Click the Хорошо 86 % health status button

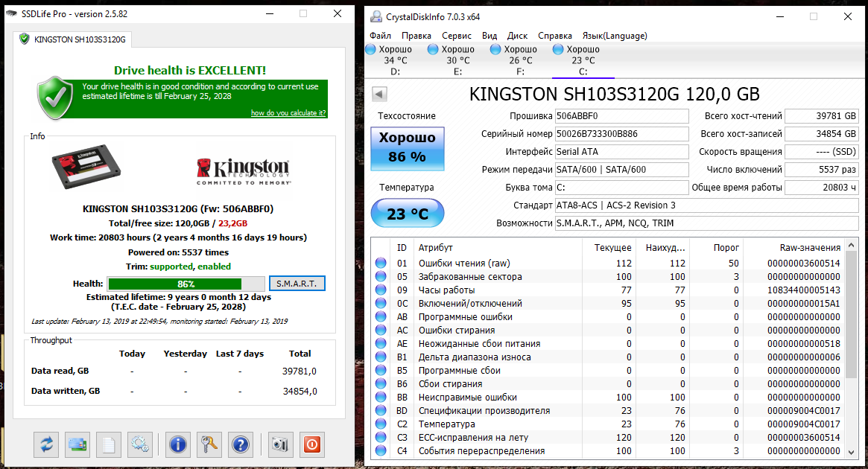408,148
